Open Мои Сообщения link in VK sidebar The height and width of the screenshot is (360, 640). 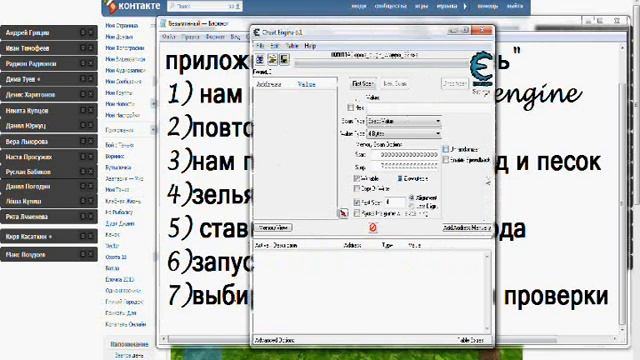[123, 82]
